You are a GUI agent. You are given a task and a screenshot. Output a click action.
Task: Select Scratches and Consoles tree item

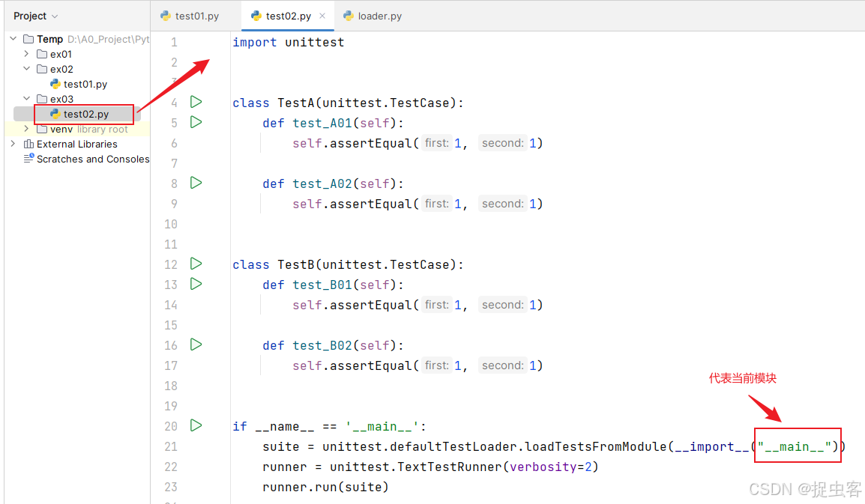click(93, 159)
